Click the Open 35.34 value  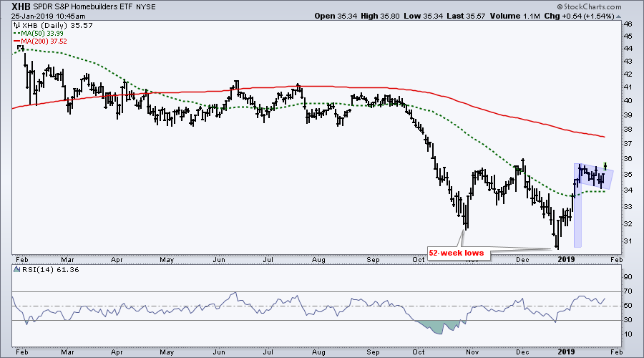click(336, 16)
